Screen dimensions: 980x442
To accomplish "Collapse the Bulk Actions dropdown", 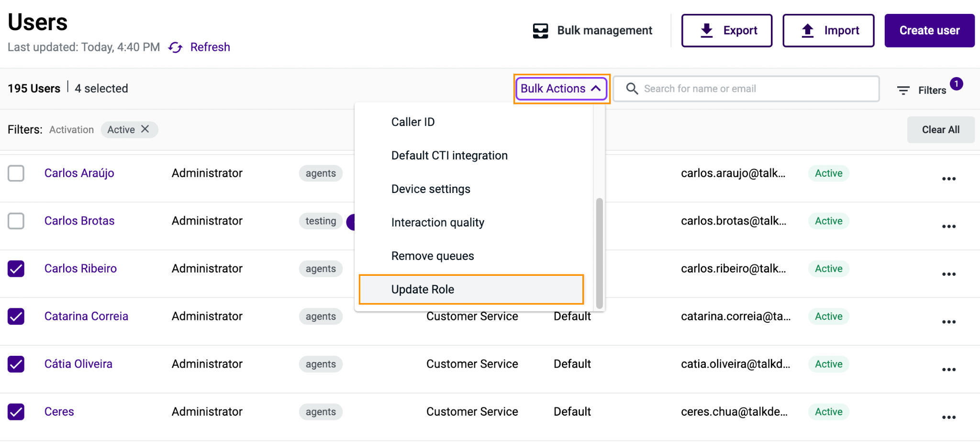I will coord(561,89).
